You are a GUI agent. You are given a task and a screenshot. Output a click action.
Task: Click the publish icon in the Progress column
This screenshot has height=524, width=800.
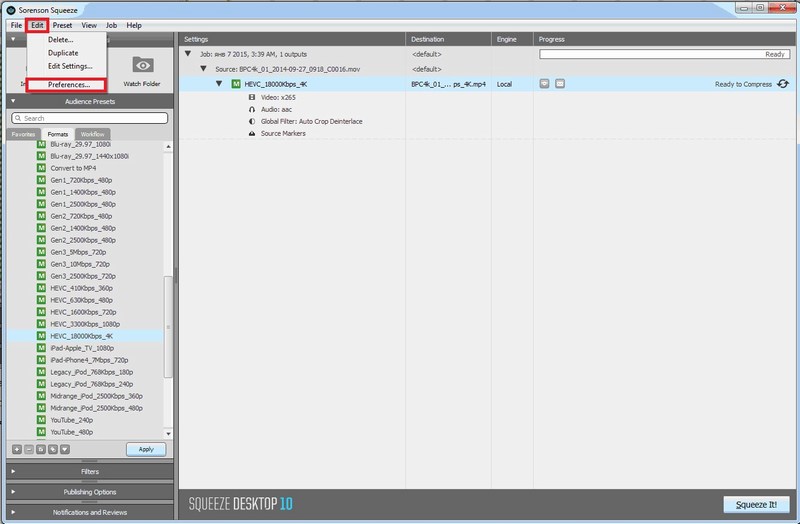tap(544, 84)
